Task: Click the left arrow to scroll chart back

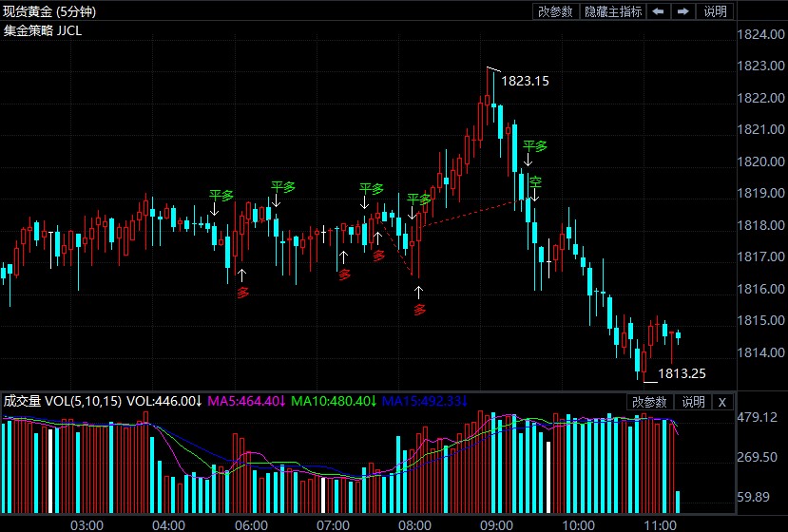Action: coord(660,11)
